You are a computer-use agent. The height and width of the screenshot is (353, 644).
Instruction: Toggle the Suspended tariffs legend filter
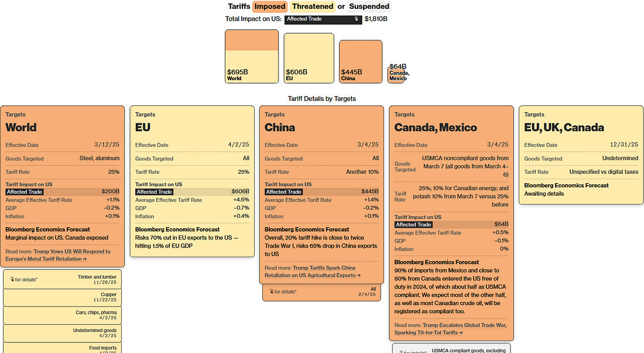pyautogui.click(x=369, y=6)
